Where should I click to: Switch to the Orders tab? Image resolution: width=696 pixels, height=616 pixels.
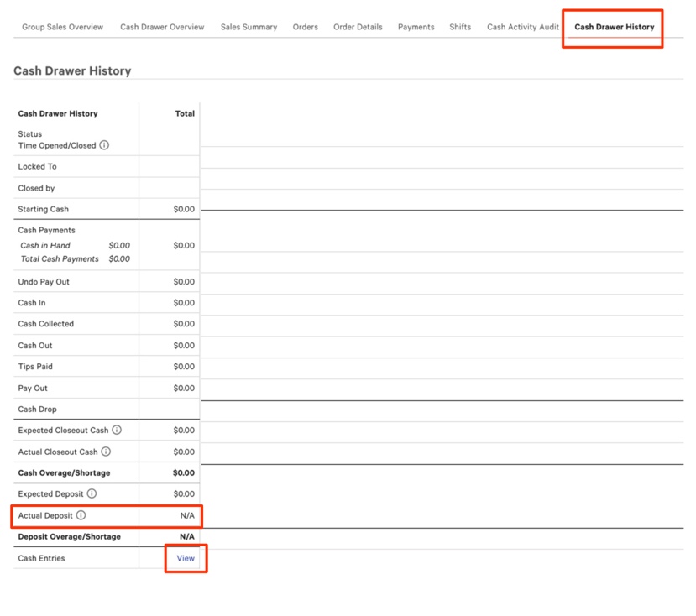(306, 26)
